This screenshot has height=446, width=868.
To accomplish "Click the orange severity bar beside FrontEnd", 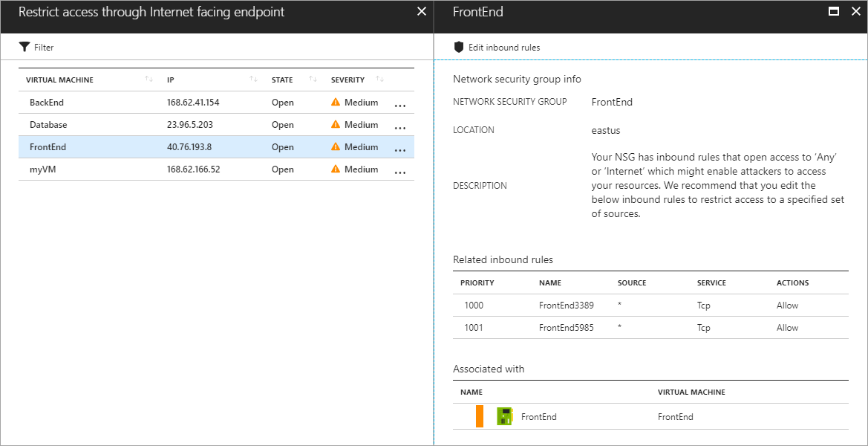I will tap(480, 416).
